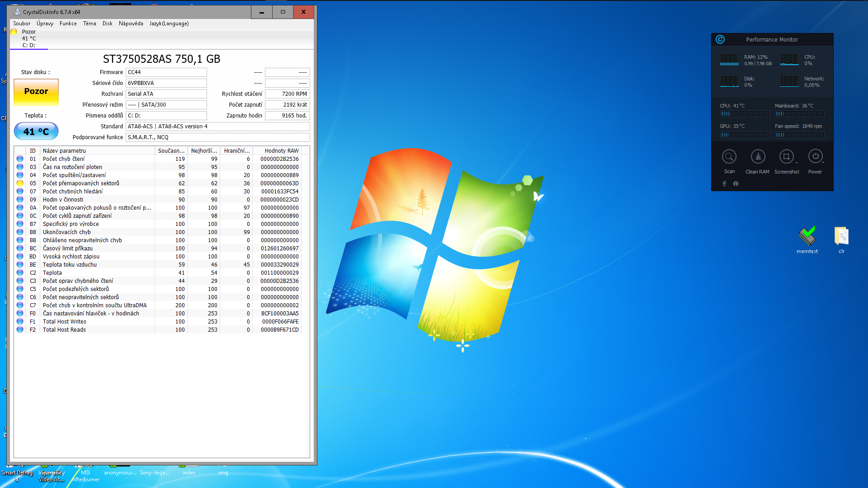This screenshot has height=488, width=868.
Task: Open the Screenshot dropdown arrow in Performance Monitor
Action: (797, 163)
